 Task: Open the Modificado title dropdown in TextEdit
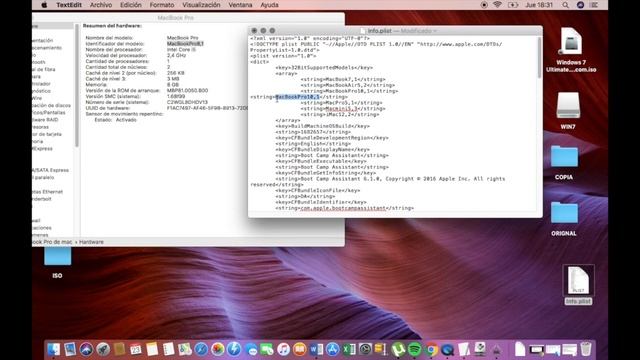418,31
